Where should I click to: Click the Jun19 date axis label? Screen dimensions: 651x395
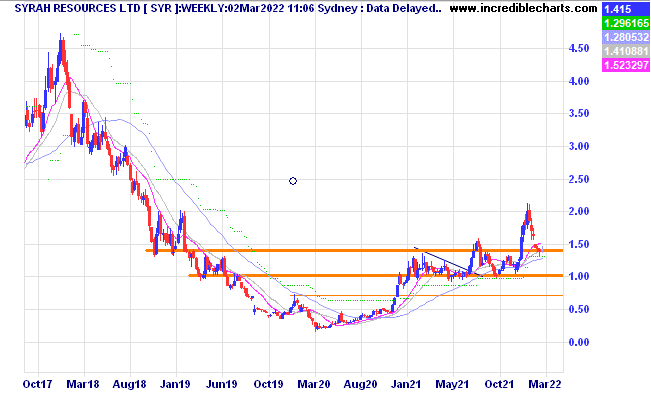pyautogui.click(x=222, y=384)
